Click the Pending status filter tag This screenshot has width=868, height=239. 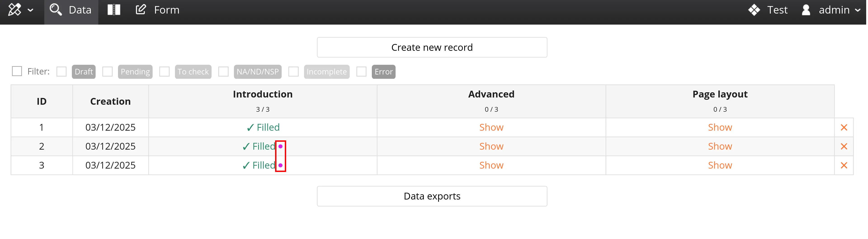[135, 72]
